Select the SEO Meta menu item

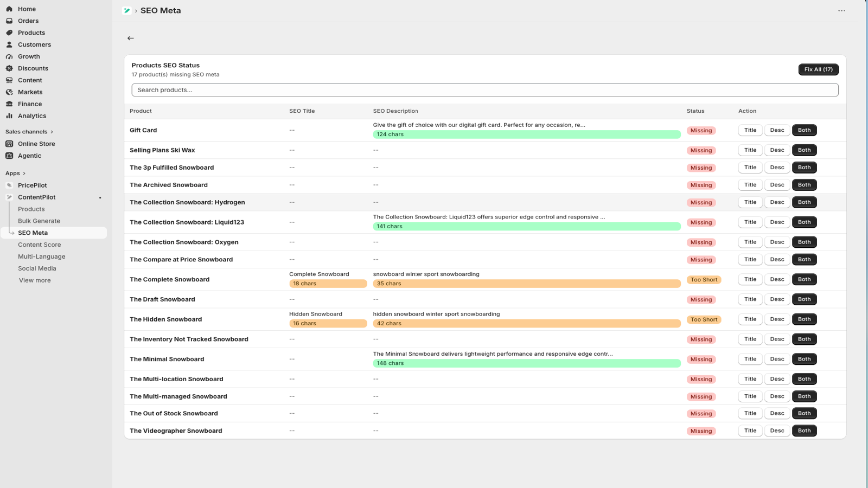54,233
